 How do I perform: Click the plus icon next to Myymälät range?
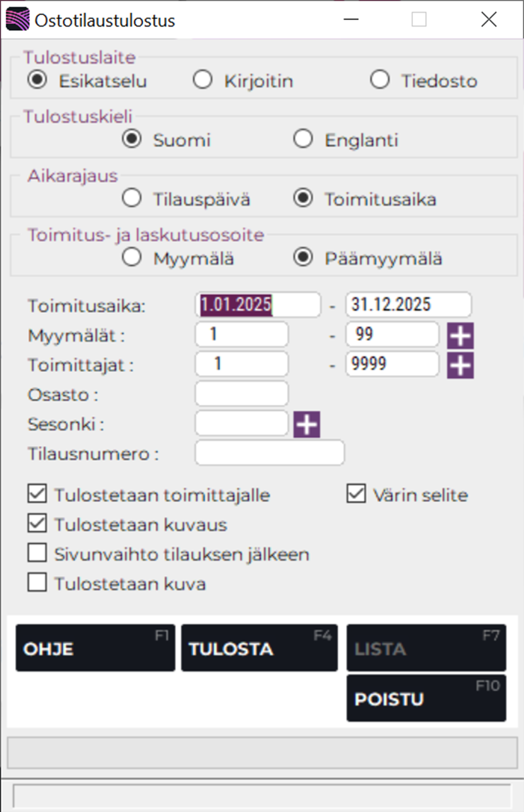460,335
